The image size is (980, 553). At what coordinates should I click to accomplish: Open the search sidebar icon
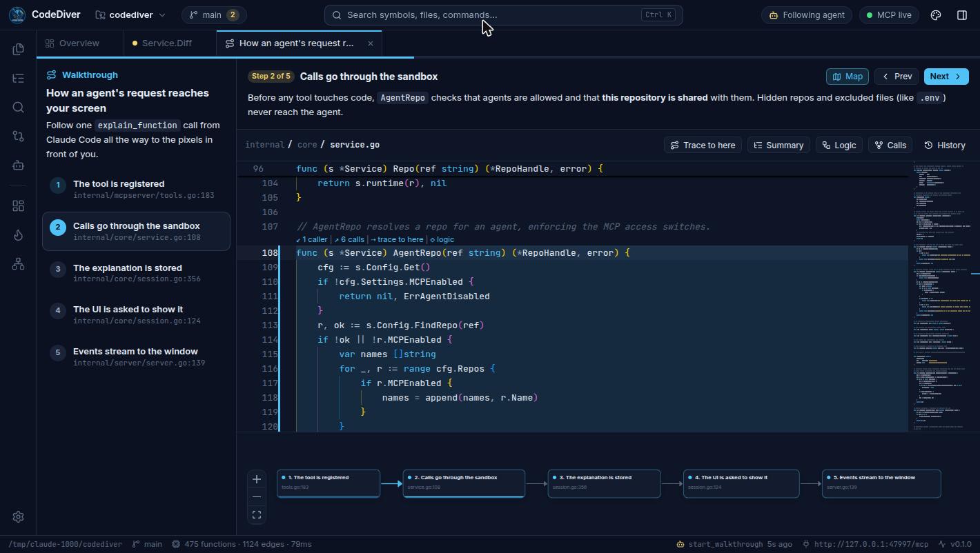18,107
